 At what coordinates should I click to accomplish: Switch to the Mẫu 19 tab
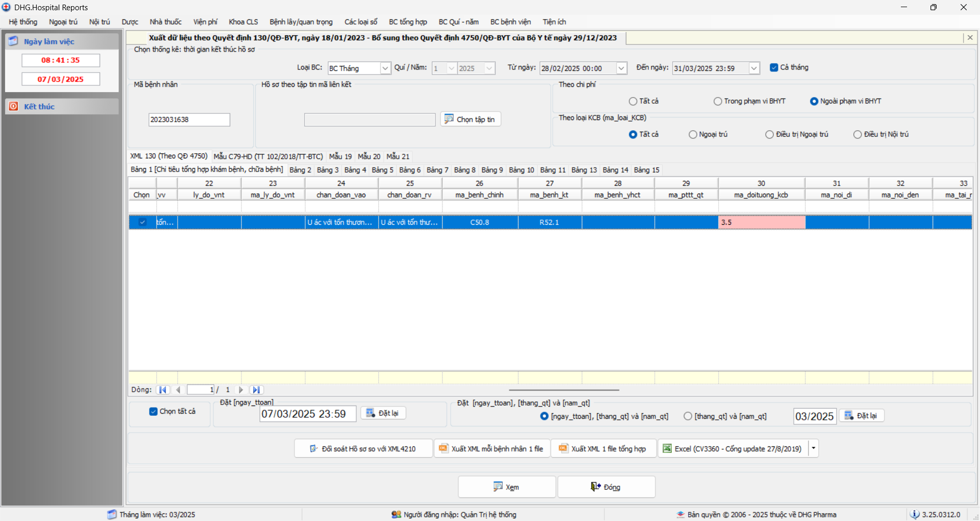click(x=340, y=156)
